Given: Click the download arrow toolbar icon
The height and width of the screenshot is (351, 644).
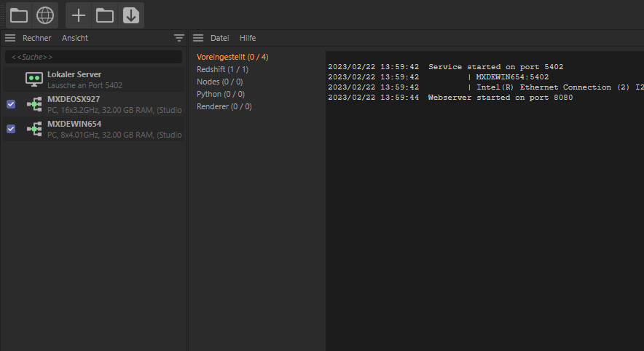Looking at the screenshot, I should (131, 15).
